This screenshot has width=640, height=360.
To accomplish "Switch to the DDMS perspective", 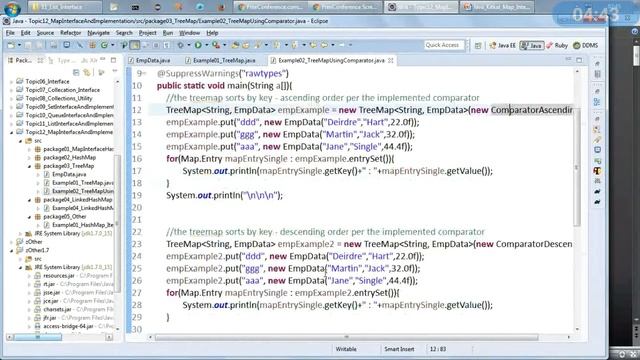I will tap(586, 45).
